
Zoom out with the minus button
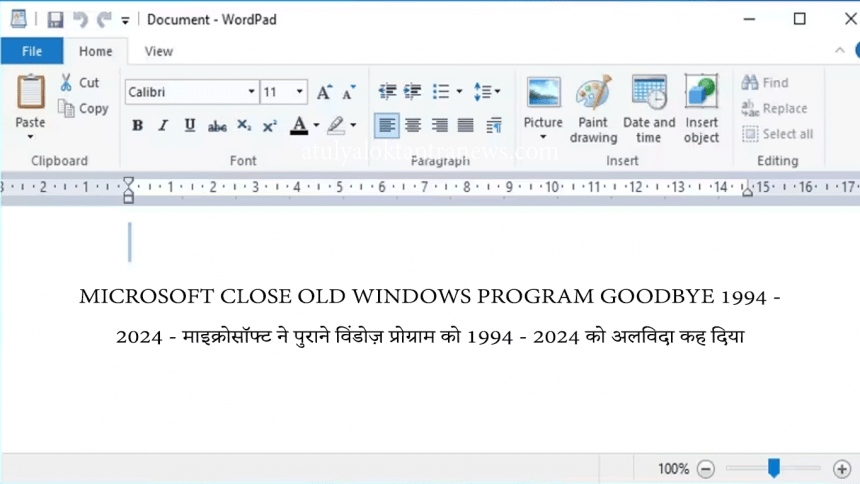[x=706, y=469]
